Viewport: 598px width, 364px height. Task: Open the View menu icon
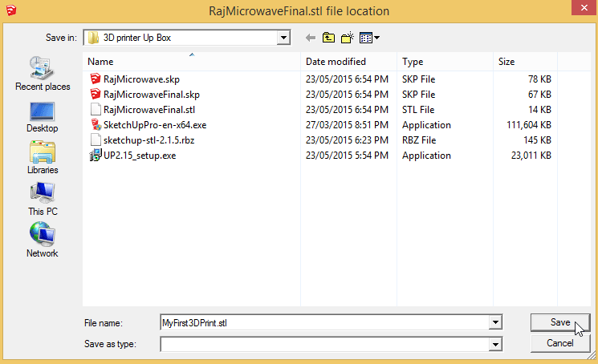369,38
